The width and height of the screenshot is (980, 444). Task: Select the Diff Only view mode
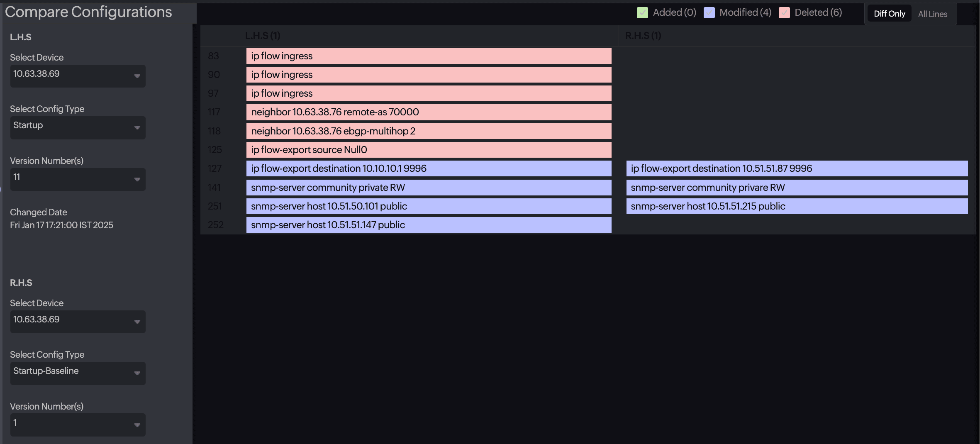pyautogui.click(x=889, y=13)
